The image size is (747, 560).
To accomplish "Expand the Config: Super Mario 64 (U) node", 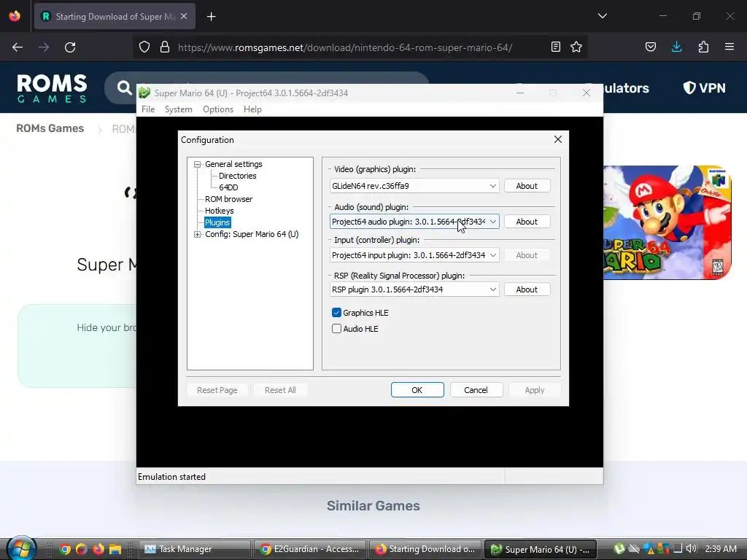I will (x=197, y=234).
